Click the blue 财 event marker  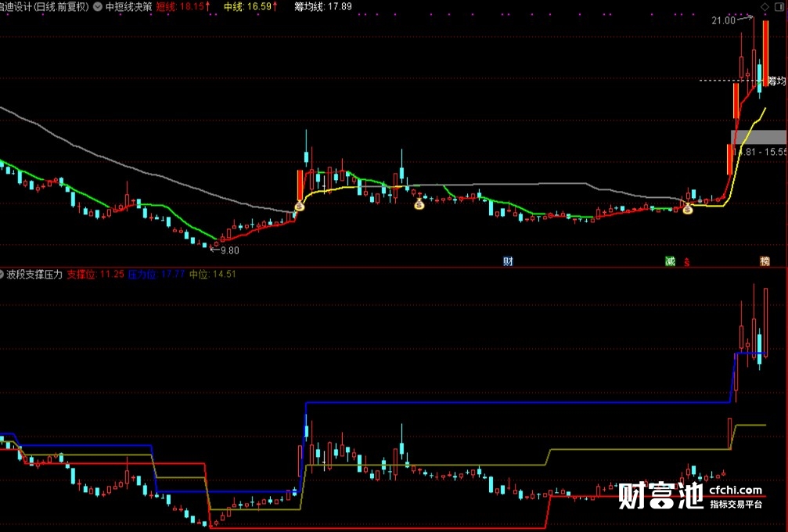[x=508, y=261]
